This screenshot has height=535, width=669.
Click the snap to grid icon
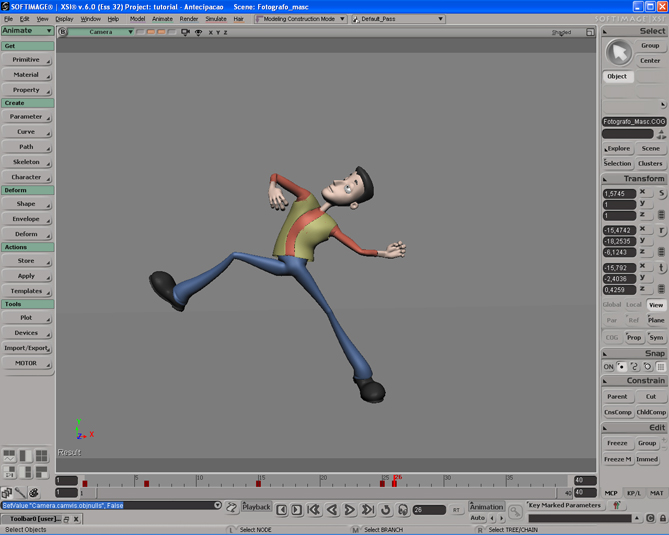pos(661,367)
